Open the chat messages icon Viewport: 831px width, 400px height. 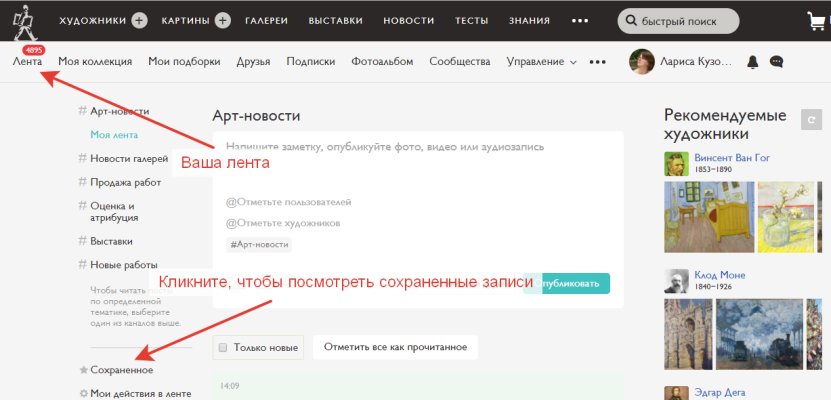pos(777,62)
